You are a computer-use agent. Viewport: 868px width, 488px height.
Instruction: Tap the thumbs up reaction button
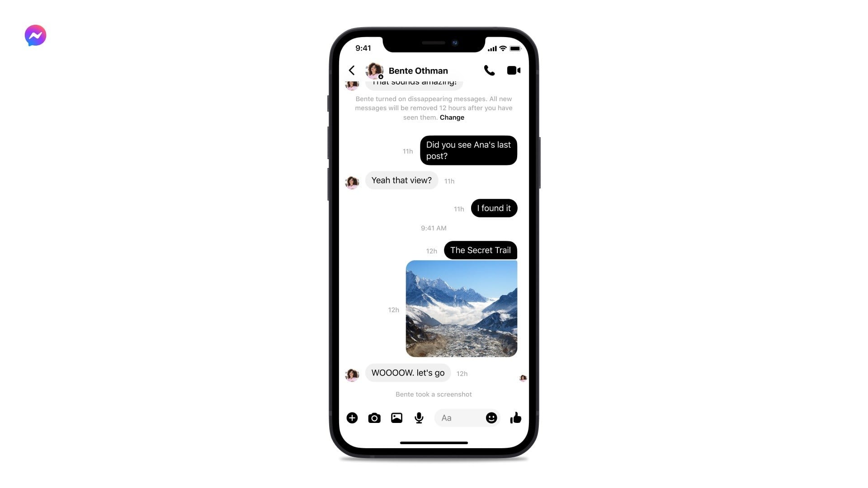coord(515,417)
